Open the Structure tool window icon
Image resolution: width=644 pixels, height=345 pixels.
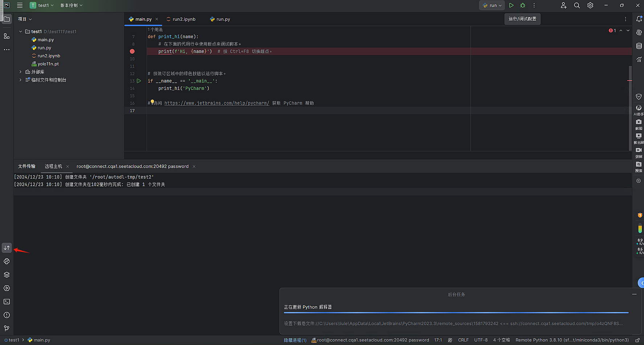click(x=7, y=36)
